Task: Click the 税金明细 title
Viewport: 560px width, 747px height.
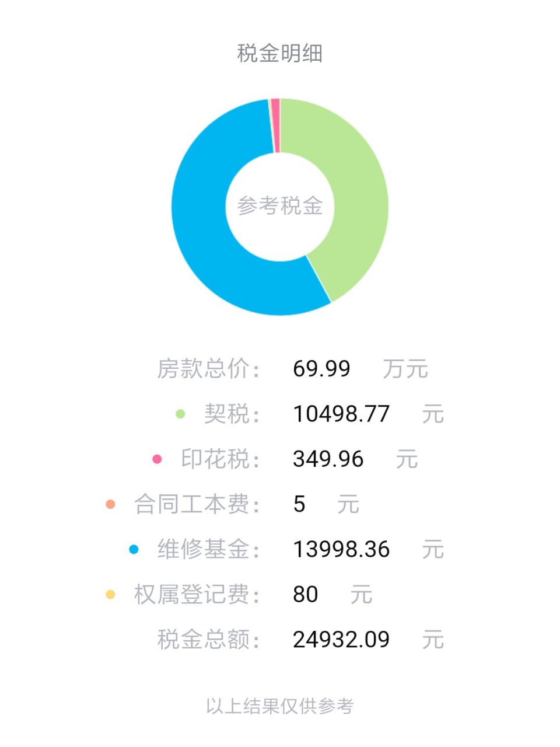Action: pyautogui.click(x=280, y=53)
